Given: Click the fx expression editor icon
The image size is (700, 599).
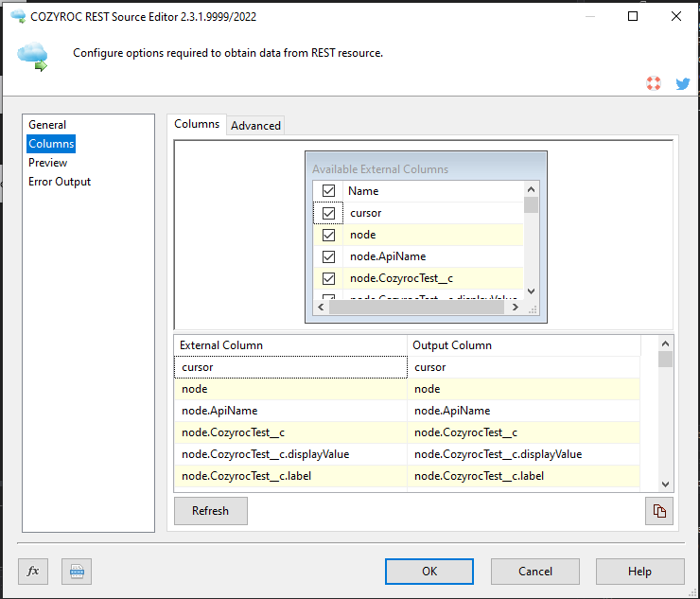Looking at the screenshot, I should point(33,572).
